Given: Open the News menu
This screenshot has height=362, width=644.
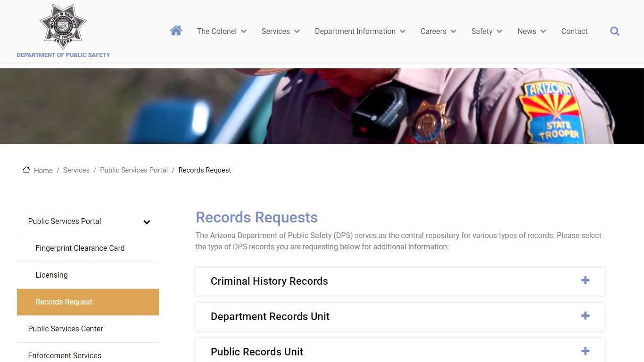Looking at the screenshot, I should point(527,31).
